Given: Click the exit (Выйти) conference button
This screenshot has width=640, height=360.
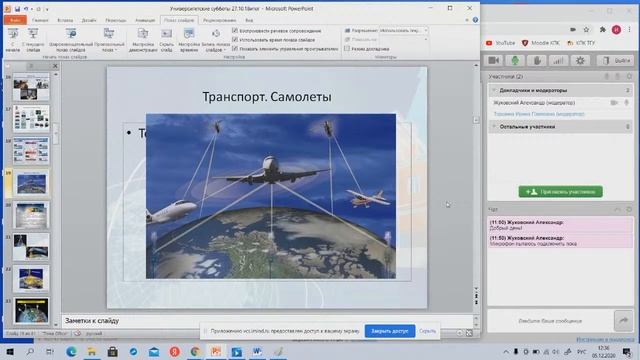Looking at the screenshot, I should 616,61.
